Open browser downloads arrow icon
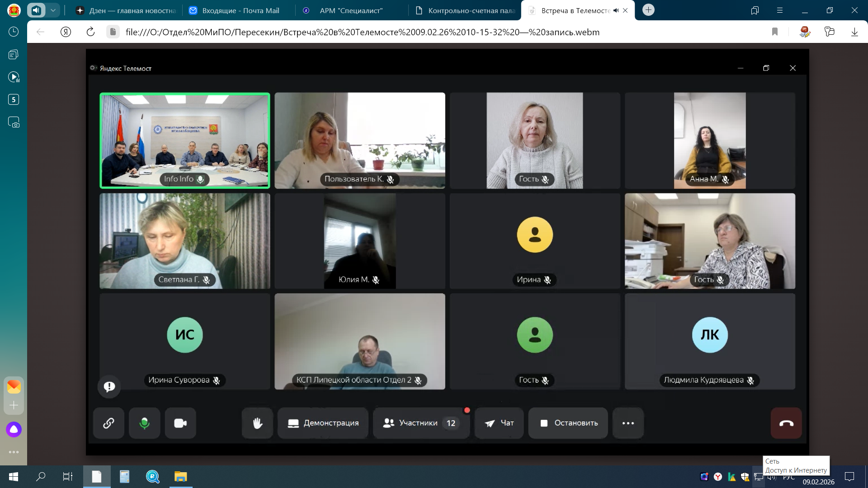This screenshot has width=868, height=488. pos(854,32)
